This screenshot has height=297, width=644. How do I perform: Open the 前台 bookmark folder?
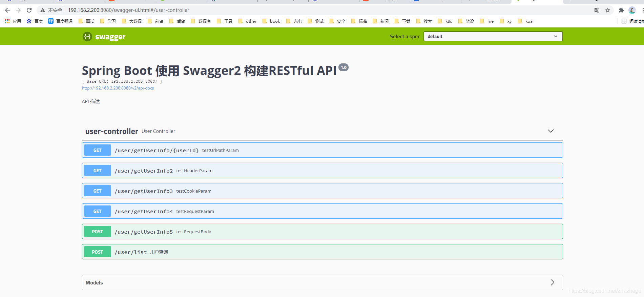[x=155, y=21]
